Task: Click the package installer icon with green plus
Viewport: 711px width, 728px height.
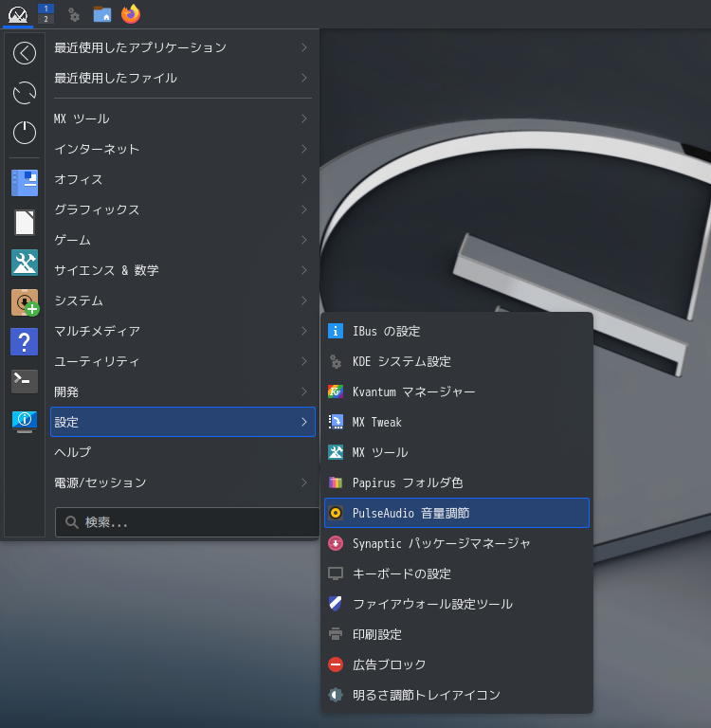Action: (x=25, y=302)
